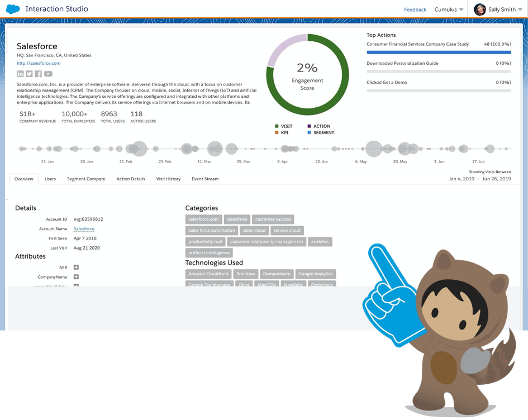The width and height of the screenshot is (528, 420).
Task: Select the green VISIT legend icon
Action: tap(277, 126)
